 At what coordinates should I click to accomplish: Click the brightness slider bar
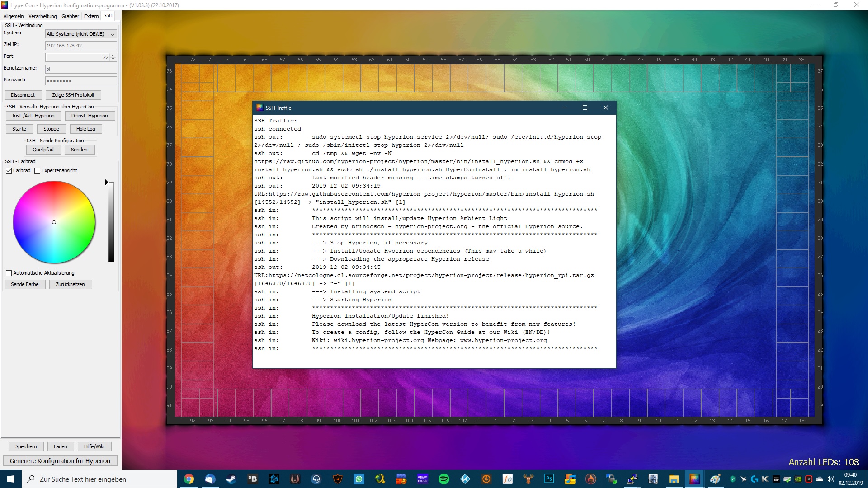tap(111, 222)
